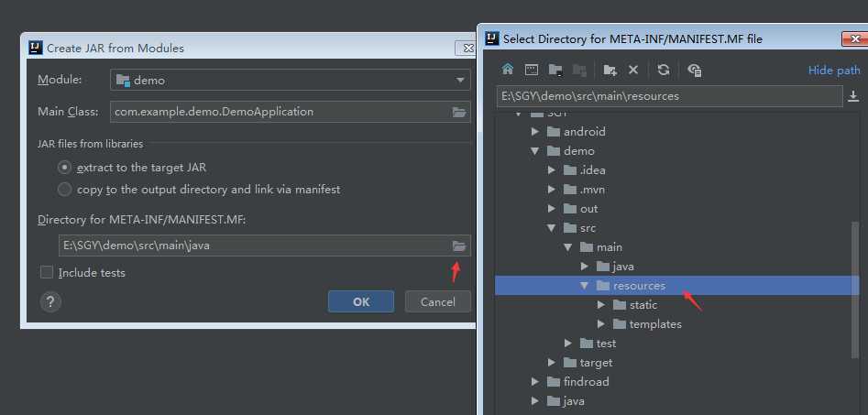The width and height of the screenshot is (868, 415).
Task: Browse for MANIFEST.MF directory folder icon
Action: pos(459,246)
